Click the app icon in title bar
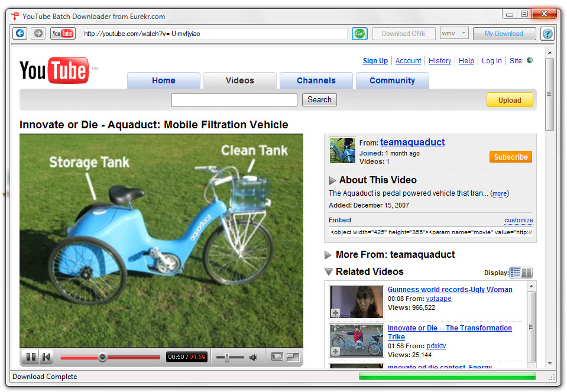Screen dimensions: 567x392 (x=15, y=17)
